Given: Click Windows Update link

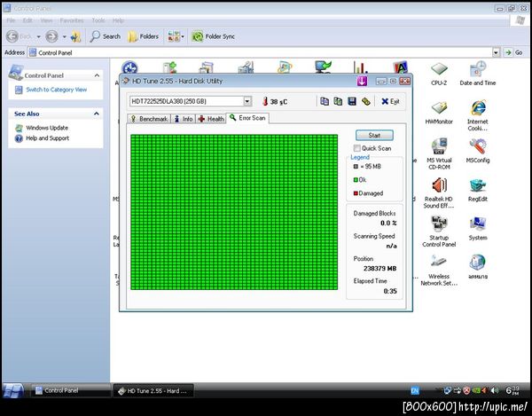Looking at the screenshot, I should tap(47, 128).
